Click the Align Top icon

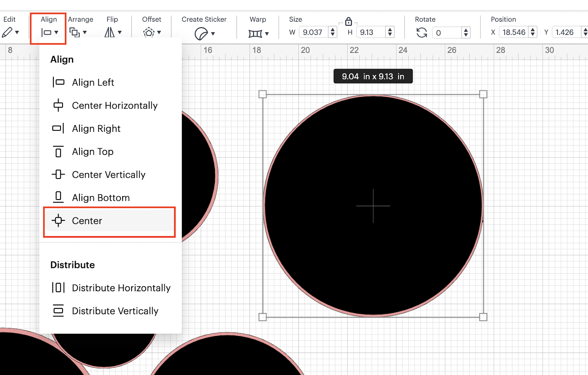(58, 151)
